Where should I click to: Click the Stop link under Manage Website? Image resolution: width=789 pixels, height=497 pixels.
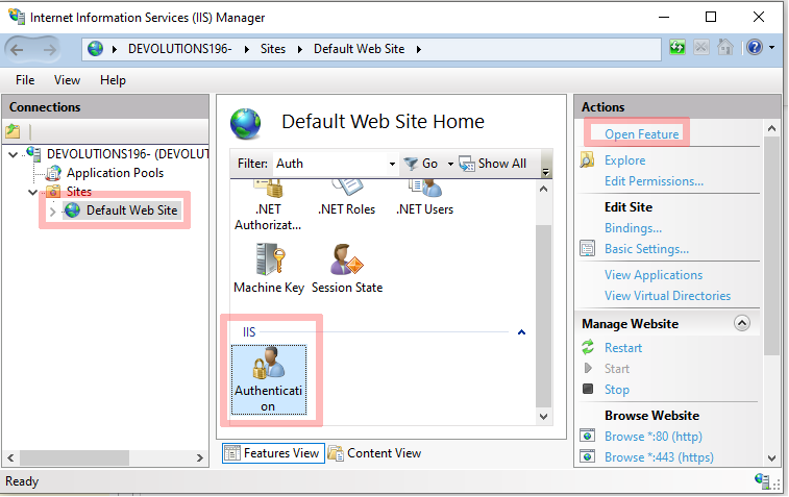[x=617, y=390]
